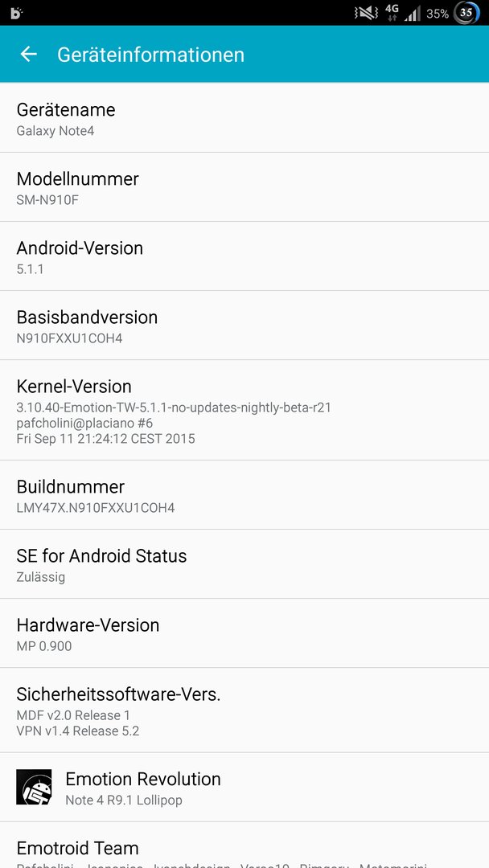The image size is (489, 868).
Task: Tap the signal strength bars icon
Action: pyautogui.click(x=413, y=14)
